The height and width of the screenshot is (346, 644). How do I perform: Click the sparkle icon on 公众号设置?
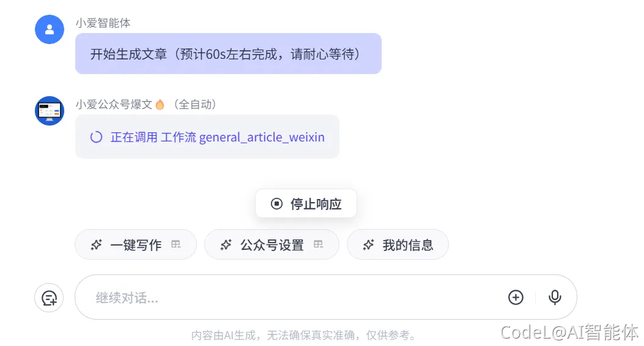[226, 245]
